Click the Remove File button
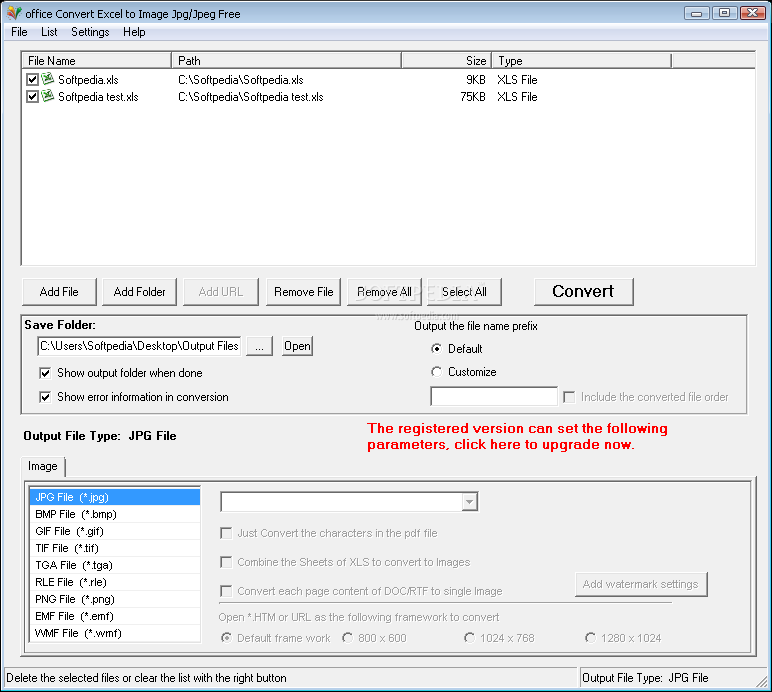The width and height of the screenshot is (772, 692). [303, 292]
